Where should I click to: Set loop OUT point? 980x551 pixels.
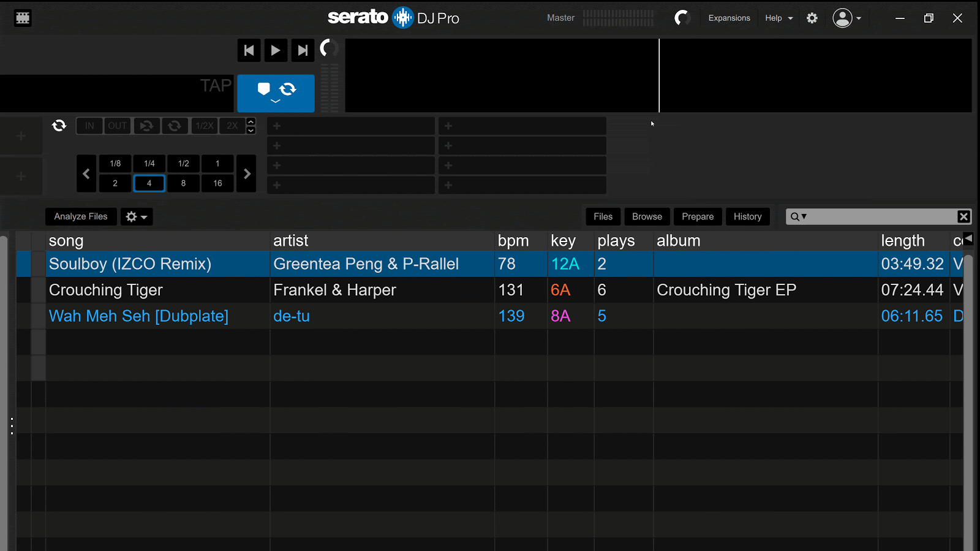click(x=117, y=126)
